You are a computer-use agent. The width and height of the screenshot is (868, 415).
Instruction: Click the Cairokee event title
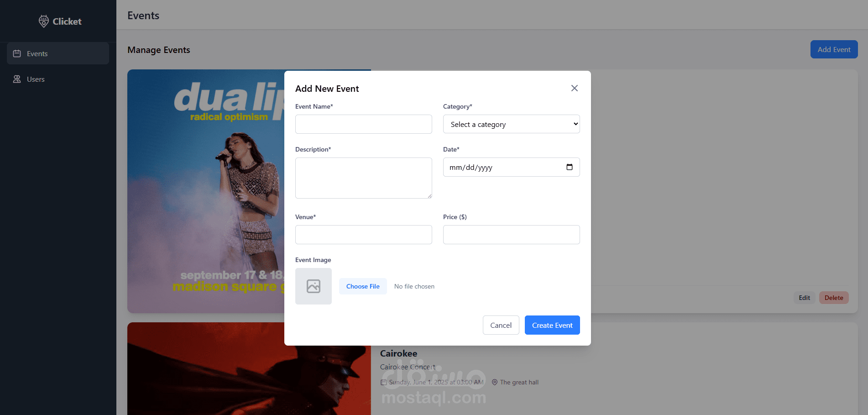click(x=398, y=353)
